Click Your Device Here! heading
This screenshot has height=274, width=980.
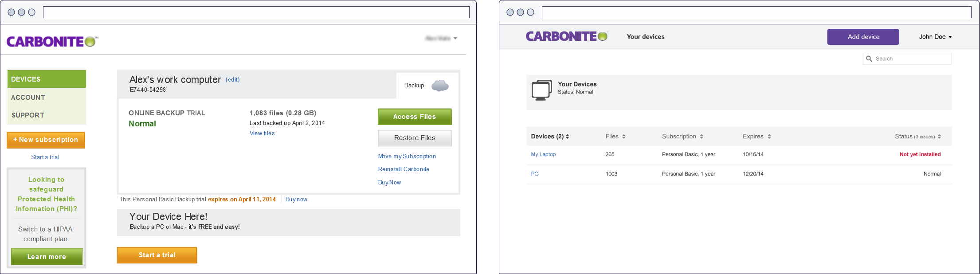tap(168, 216)
